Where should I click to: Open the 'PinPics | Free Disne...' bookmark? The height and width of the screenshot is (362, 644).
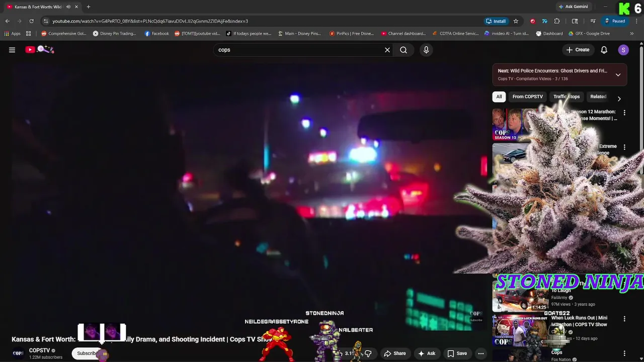point(352,34)
